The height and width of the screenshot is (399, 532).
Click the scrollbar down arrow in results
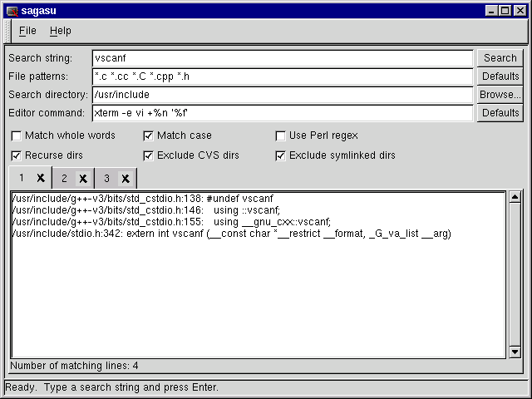pos(515,352)
